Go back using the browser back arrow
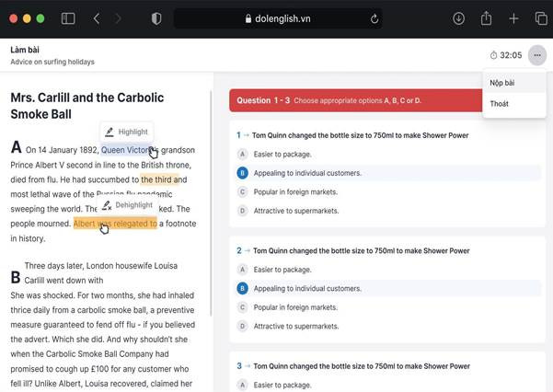 click(x=97, y=18)
